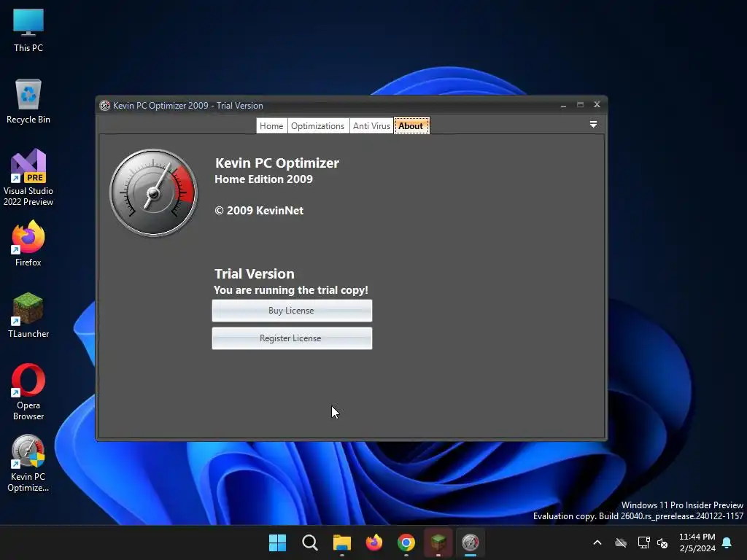Screen dimensions: 747x560
Task: Click the cloud sync tray icon
Action: click(x=620, y=542)
